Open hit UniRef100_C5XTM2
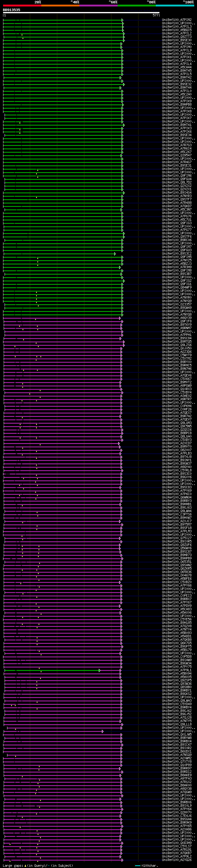Viewport: 197px width, 868px height. [x=177, y=358]
